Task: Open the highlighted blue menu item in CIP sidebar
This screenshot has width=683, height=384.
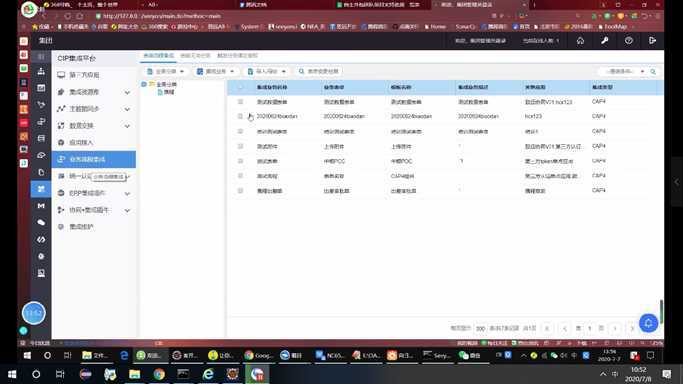Action: 94,159
